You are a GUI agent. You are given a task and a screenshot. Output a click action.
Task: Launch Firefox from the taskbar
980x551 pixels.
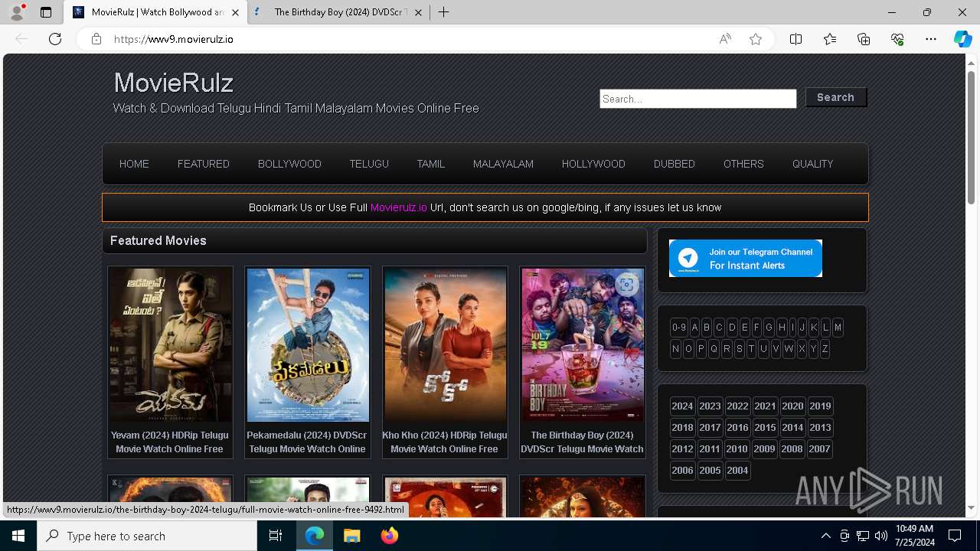[x=389, y=536]
